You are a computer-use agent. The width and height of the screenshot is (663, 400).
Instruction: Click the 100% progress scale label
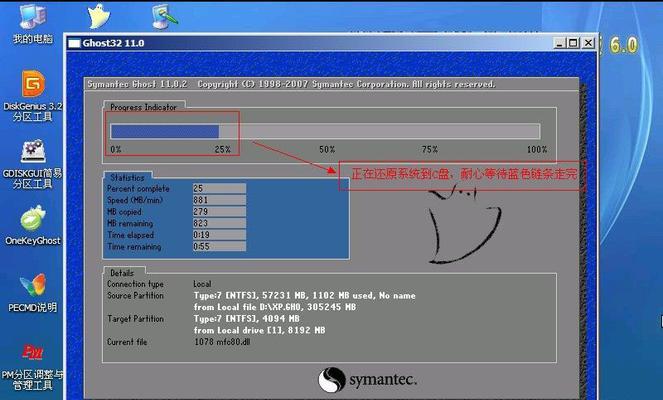[x=537, y=149]
